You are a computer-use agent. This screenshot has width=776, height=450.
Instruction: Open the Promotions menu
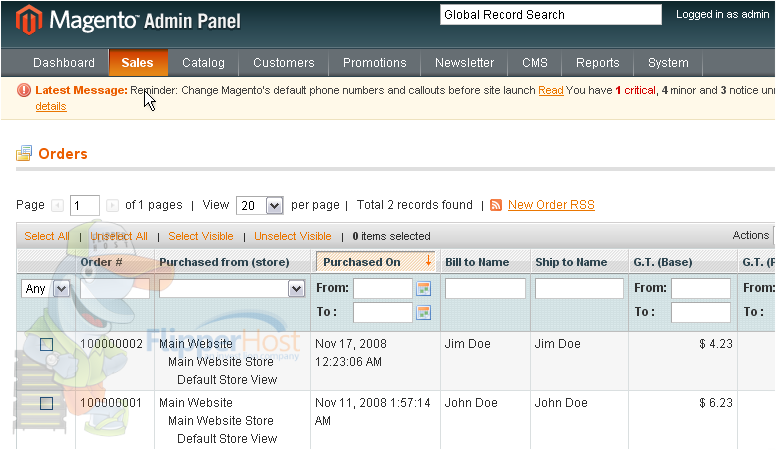pos(375,63)
